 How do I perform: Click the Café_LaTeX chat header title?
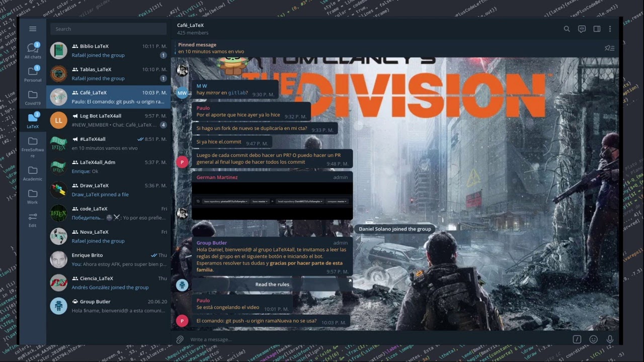[190, 25]
